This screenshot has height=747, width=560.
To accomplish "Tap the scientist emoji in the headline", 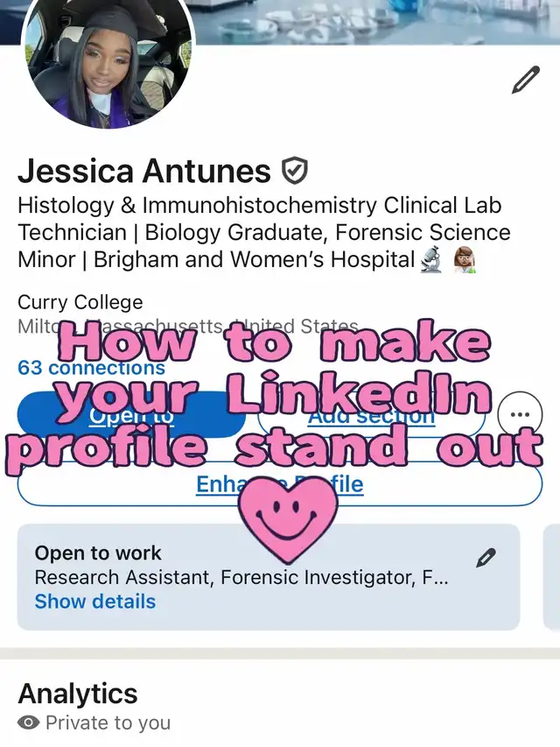I will point(463,260).
